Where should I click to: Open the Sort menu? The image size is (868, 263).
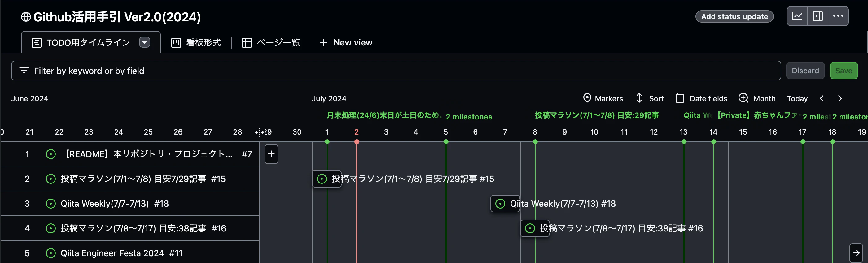coord(649,98)
